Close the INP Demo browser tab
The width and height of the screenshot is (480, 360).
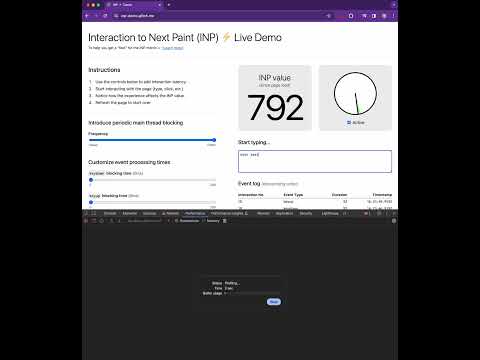coord(159,5)
